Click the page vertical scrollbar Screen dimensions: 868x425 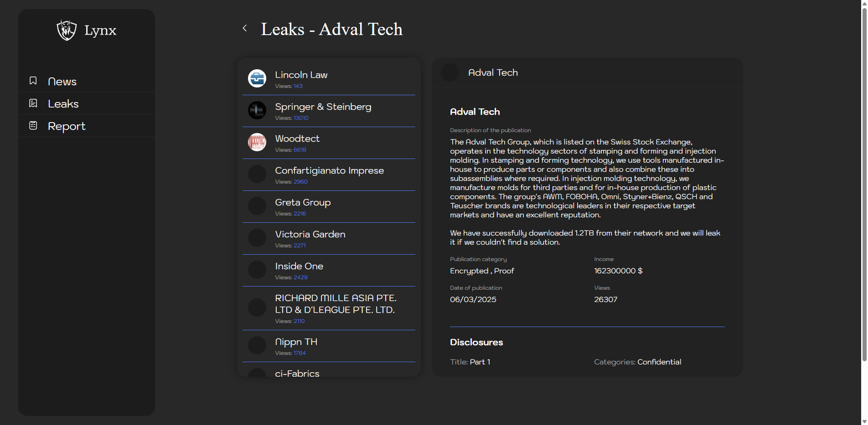click(x=864, y=182)
